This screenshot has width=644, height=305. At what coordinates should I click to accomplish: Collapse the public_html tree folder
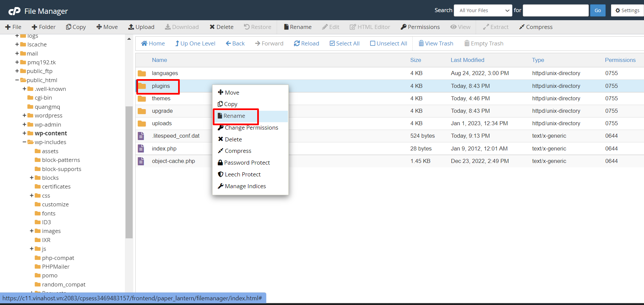point(17,80)
